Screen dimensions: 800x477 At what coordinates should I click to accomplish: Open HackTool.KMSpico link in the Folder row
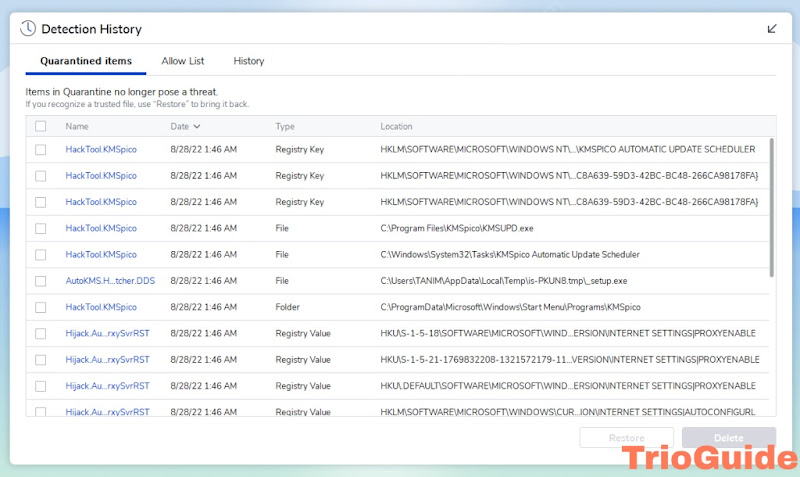point(101,307)
